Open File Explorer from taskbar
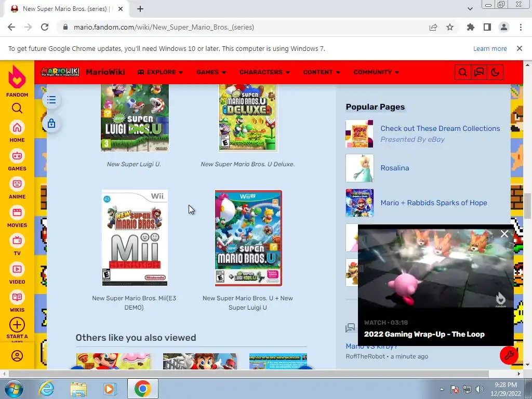Image resolution: width=532 pixels, height=399 pixels. (x=78, y=389)
